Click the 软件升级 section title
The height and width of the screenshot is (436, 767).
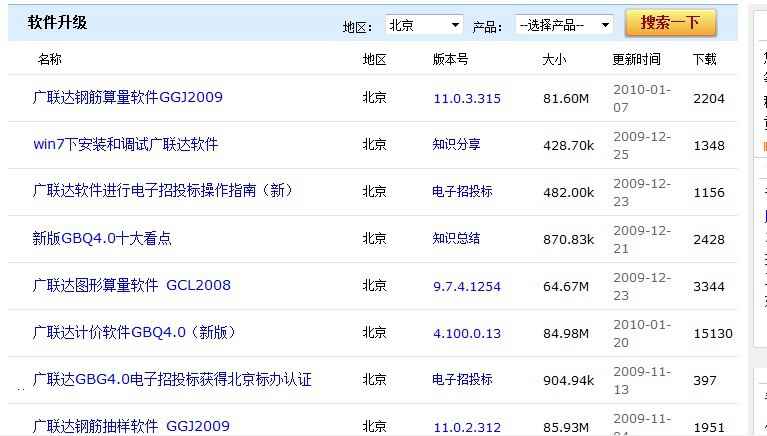[57, 23]
